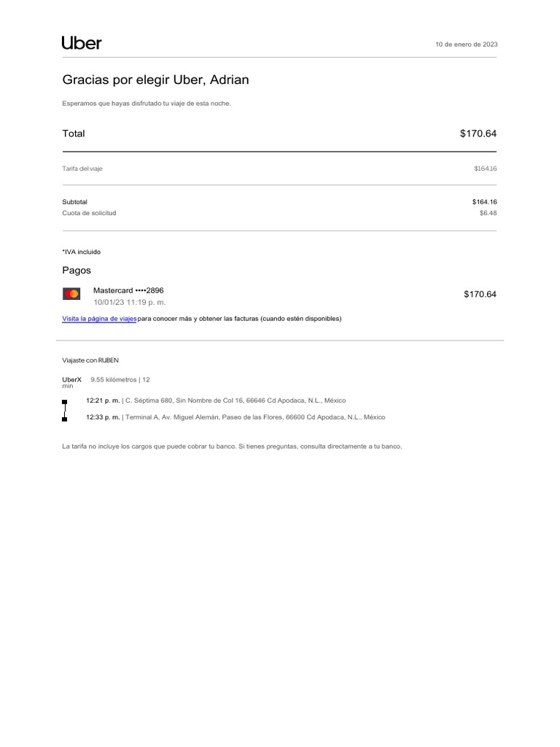Click the Pagos section heading
This screenshot has height=747, width=560.
click(x=77, y=270)
